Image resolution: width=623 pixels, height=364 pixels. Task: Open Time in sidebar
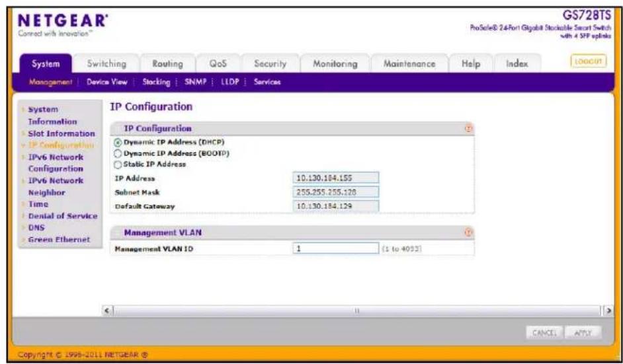point(38,204)
